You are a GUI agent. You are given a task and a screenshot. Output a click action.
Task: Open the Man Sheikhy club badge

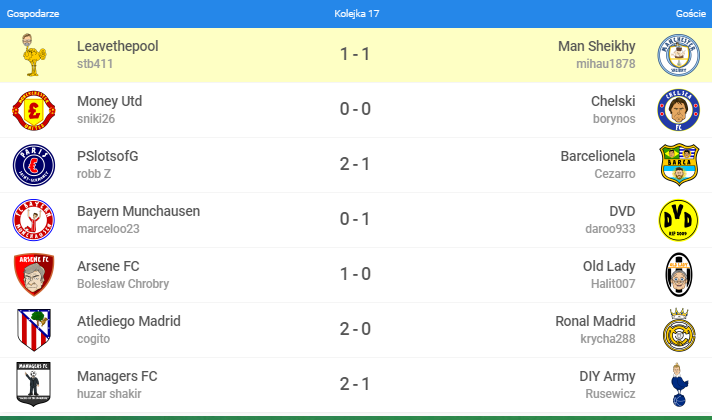point(678,55)
